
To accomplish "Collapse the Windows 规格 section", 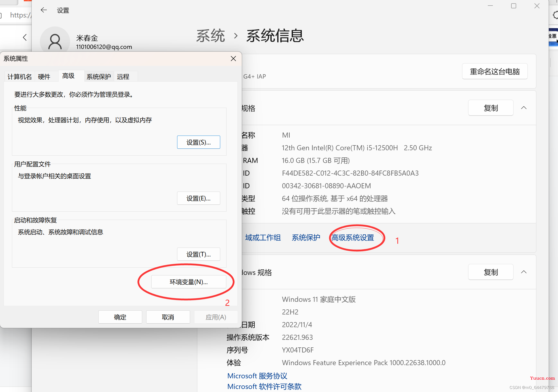I will pyautogui.click(x=524, y=272).
